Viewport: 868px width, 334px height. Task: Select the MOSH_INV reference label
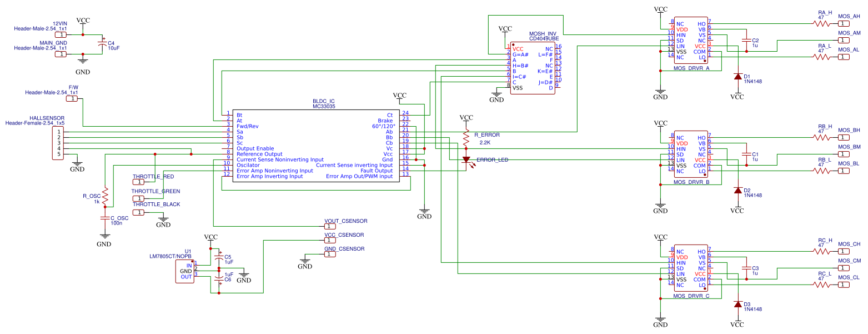(x=541, y=34)
